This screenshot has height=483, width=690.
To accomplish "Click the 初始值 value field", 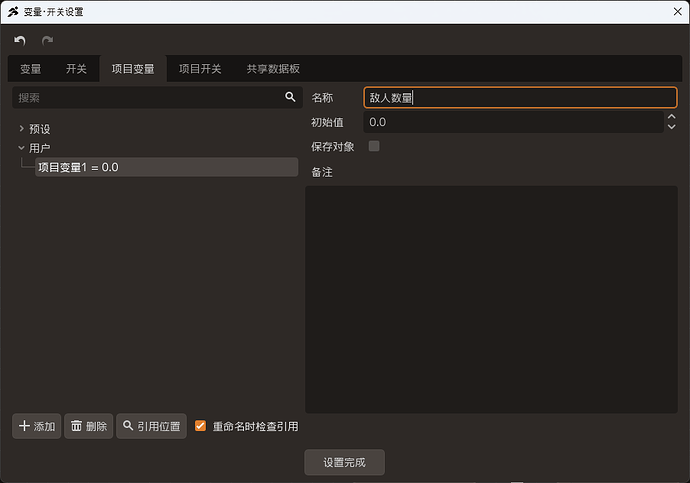I will click(x=513, y=122).
